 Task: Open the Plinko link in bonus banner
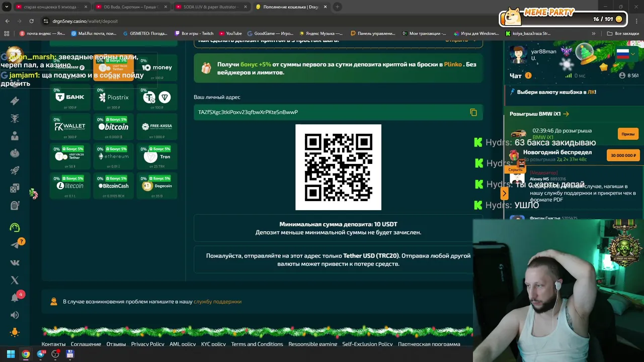tap(453, 65)
